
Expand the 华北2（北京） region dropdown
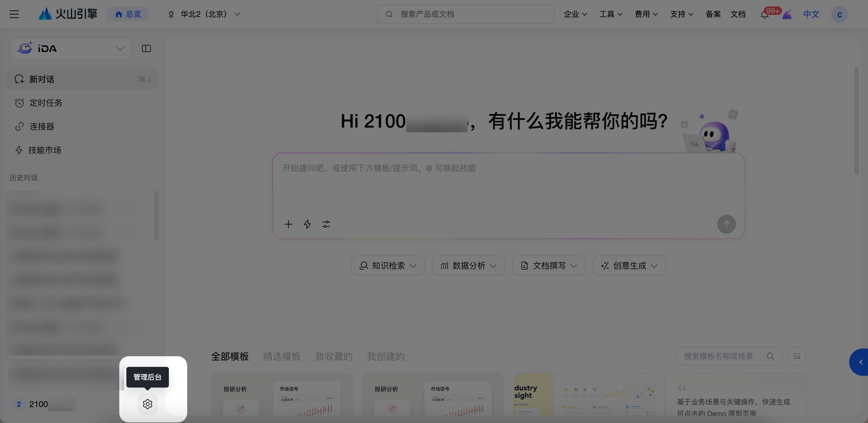[x=205, y=14]
